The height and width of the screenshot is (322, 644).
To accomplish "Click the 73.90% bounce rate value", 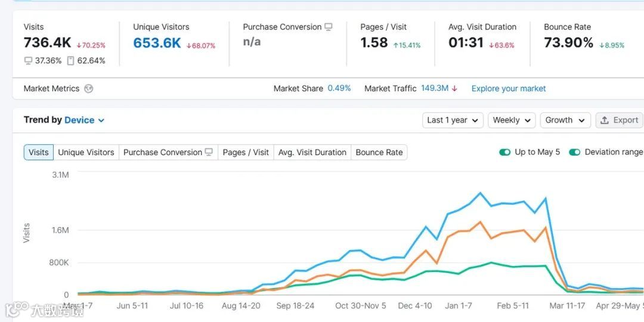I will coord(568,43).
